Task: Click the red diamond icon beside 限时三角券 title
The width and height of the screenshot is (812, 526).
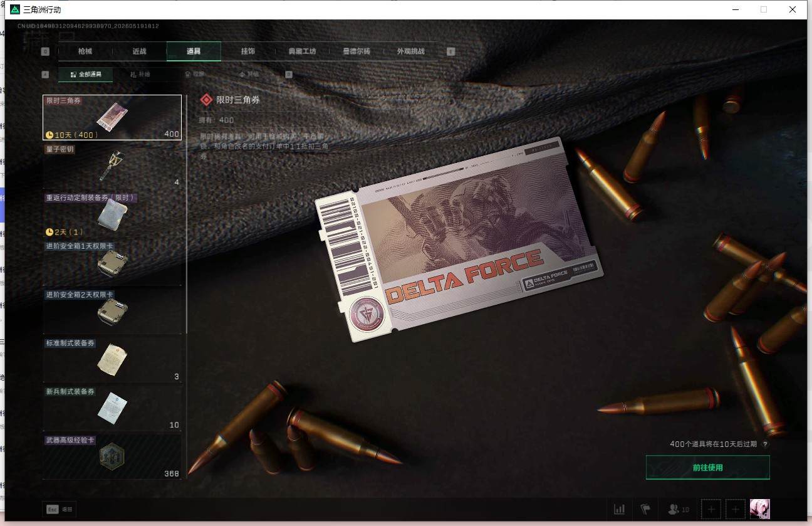Action: coord(206,100)
